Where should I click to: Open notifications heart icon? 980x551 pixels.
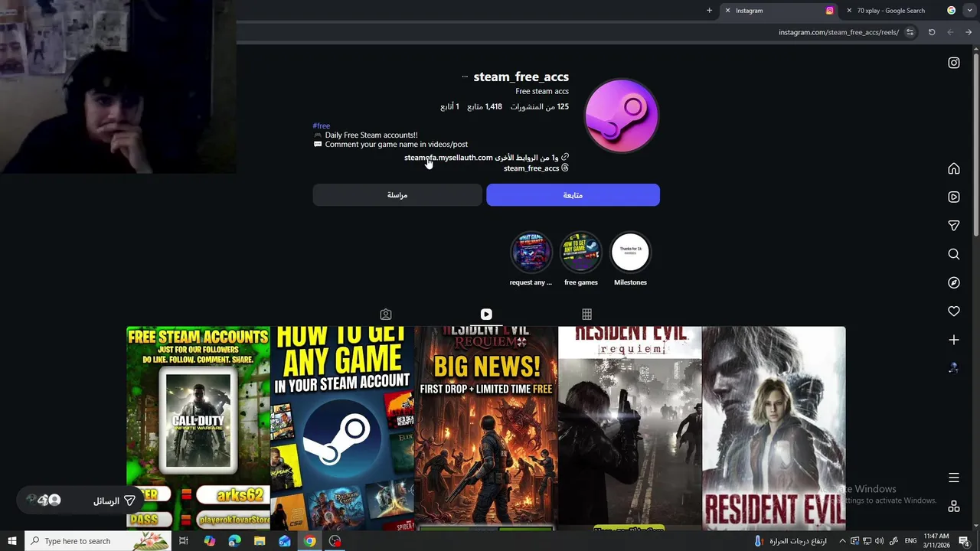tap(954, 311)
